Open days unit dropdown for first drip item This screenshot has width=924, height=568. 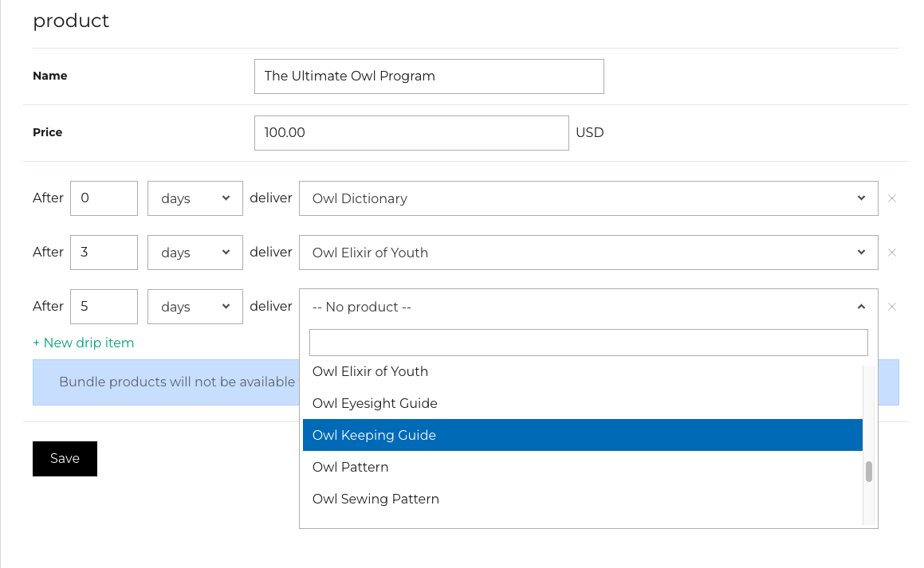(x=195, y=198)
